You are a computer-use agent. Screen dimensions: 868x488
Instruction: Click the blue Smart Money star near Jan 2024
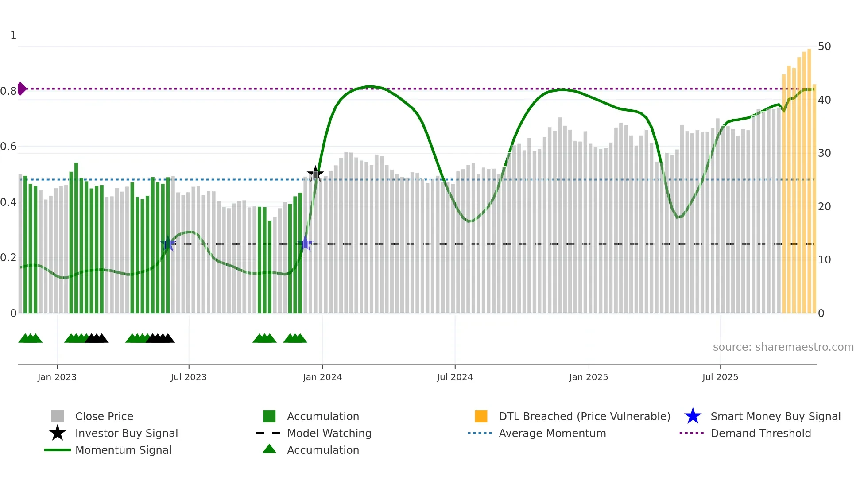(x=305, y=244)
